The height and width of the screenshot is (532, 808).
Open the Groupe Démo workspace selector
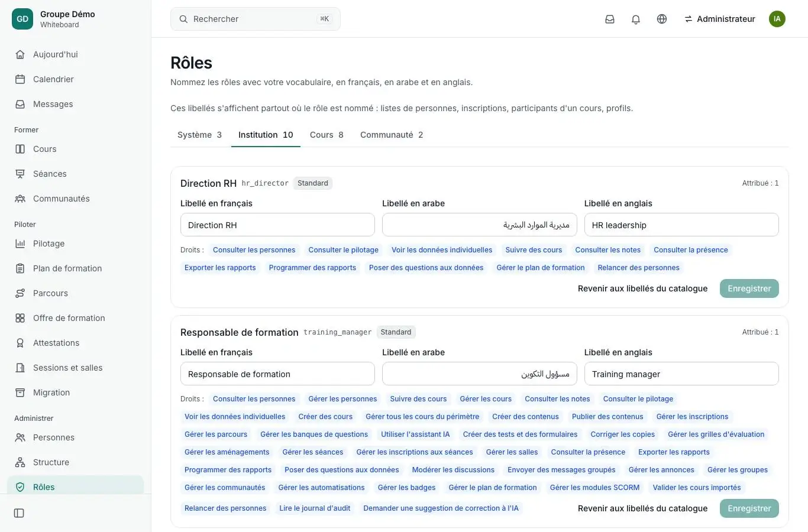coord(76,19)
